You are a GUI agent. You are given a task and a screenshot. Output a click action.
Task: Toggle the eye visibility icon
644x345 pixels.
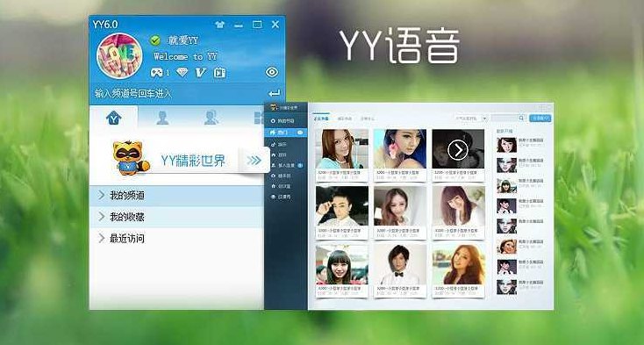(271, 72)
